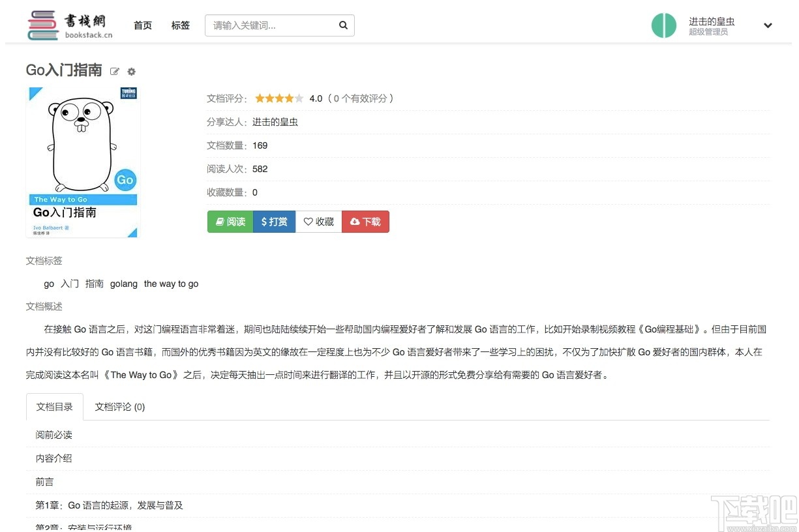Click the download cloud icon on 下载
The image size is (799, 532).
[x=356, y=222]
